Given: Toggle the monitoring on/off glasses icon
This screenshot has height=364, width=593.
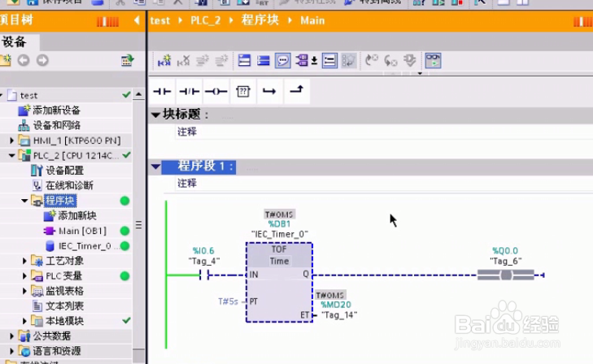Looking at the screenshot, I should pyautogui.click(x=433, y=60).
